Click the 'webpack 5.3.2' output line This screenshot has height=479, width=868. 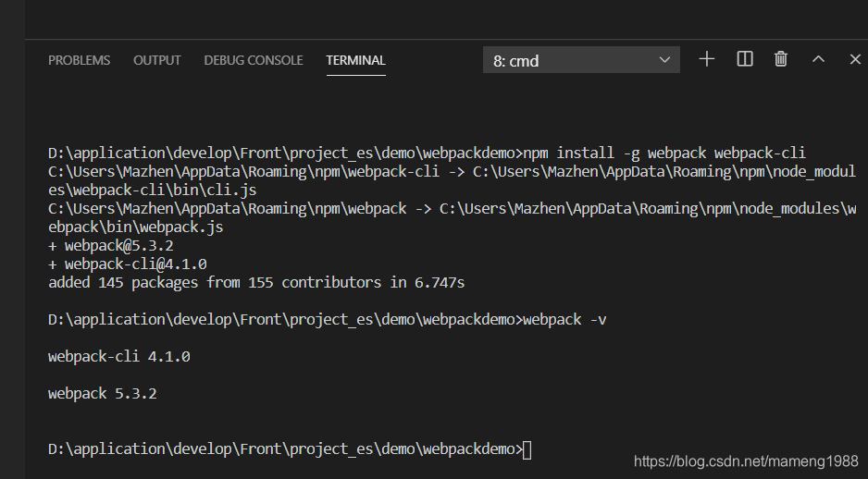(103, 394)
